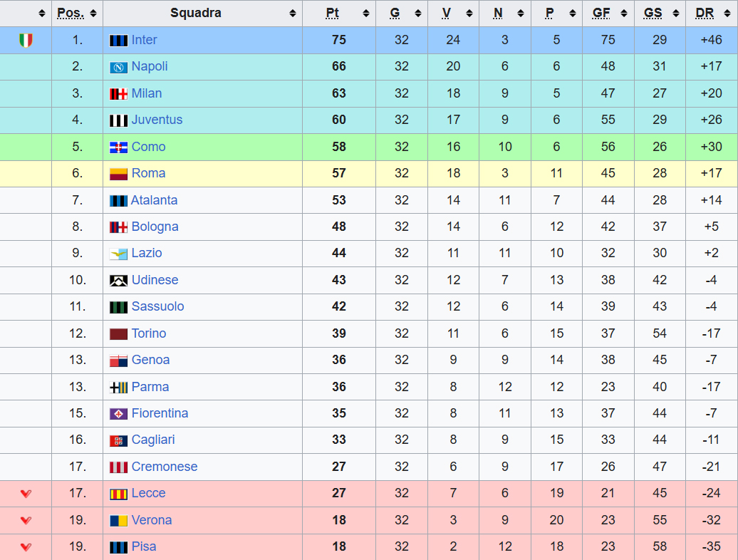Open the Atalanta team link

pyautogui.click(x=154, y=200)
